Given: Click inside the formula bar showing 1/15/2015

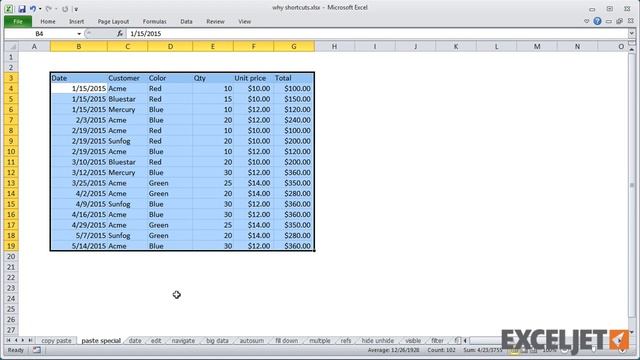Looking at the screenshot, I should point(377,33).
